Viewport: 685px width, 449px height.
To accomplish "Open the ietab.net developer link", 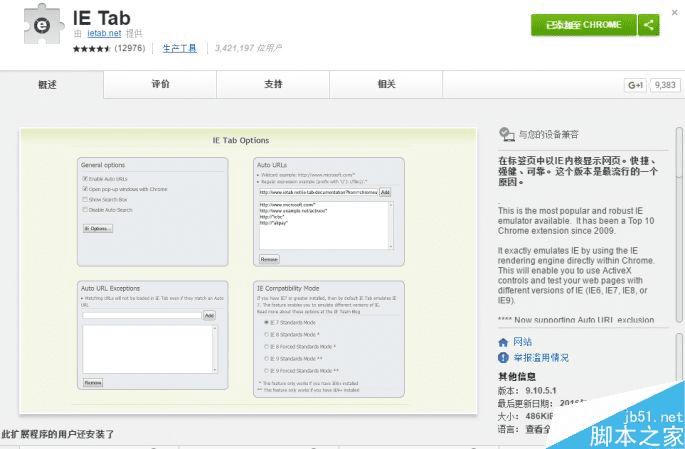I will (104, 33).
